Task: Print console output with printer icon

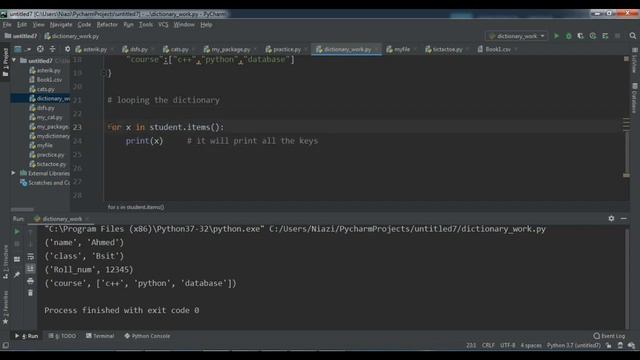Action: (x=31, y=281)
